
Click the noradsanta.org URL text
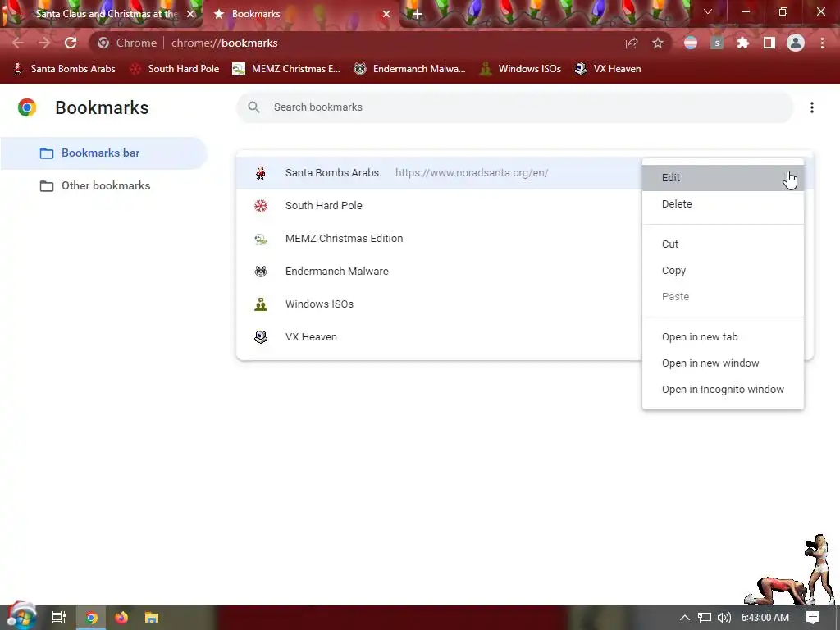click(472, 172)
